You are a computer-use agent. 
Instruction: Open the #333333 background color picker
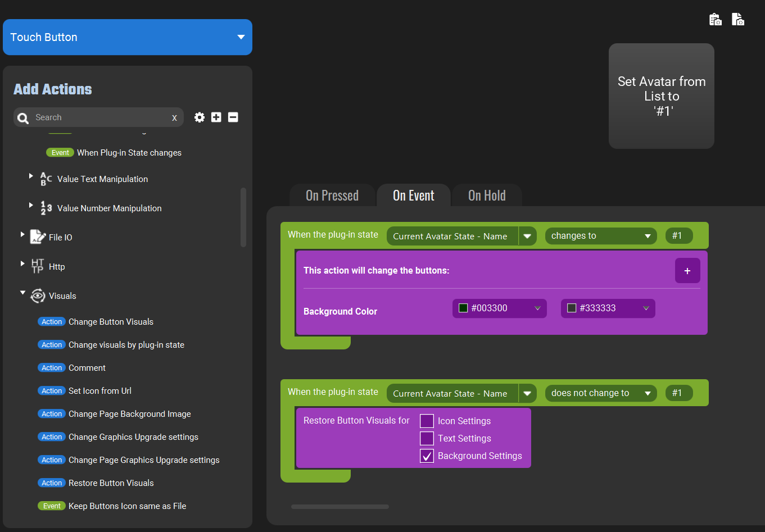pos(608,308)
